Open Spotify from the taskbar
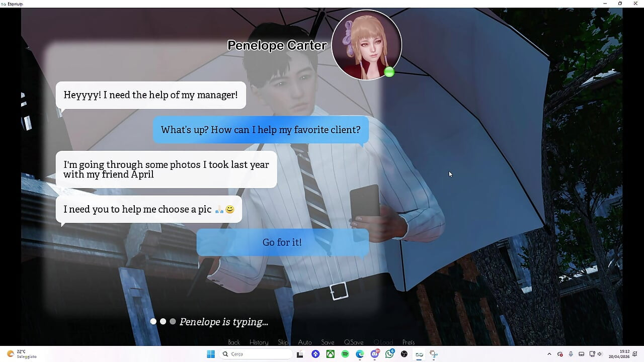Viewport: 644px width, 362px height. click(345, 354)
